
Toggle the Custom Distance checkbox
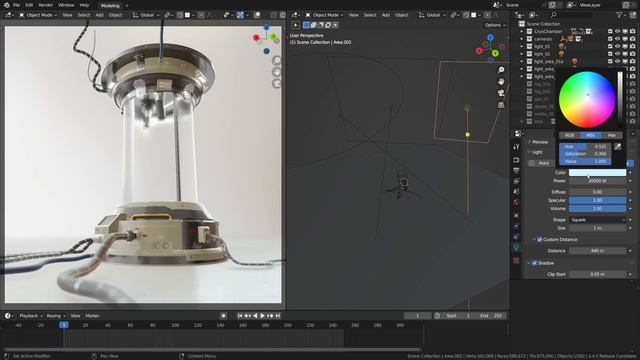540,240
